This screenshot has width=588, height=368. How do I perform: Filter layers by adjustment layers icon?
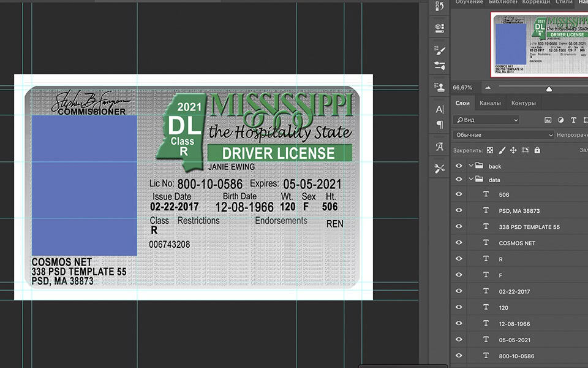point(560,120)
